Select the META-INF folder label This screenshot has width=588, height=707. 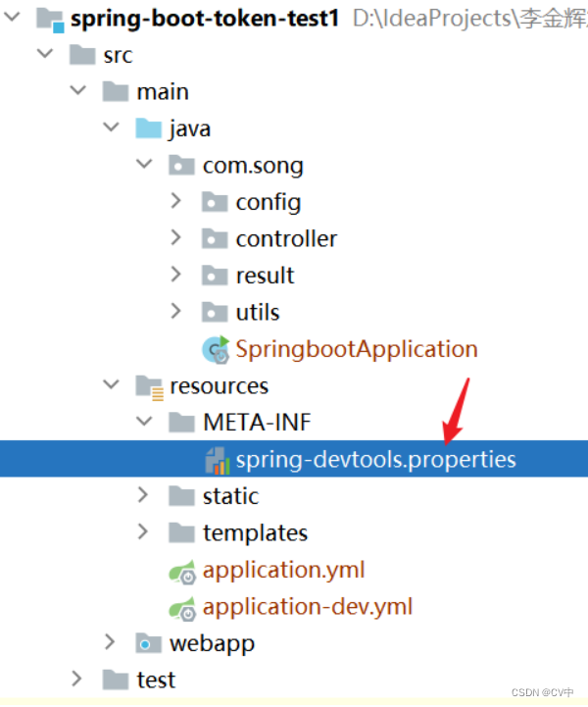pyautogui.click(x=257, y=423)
